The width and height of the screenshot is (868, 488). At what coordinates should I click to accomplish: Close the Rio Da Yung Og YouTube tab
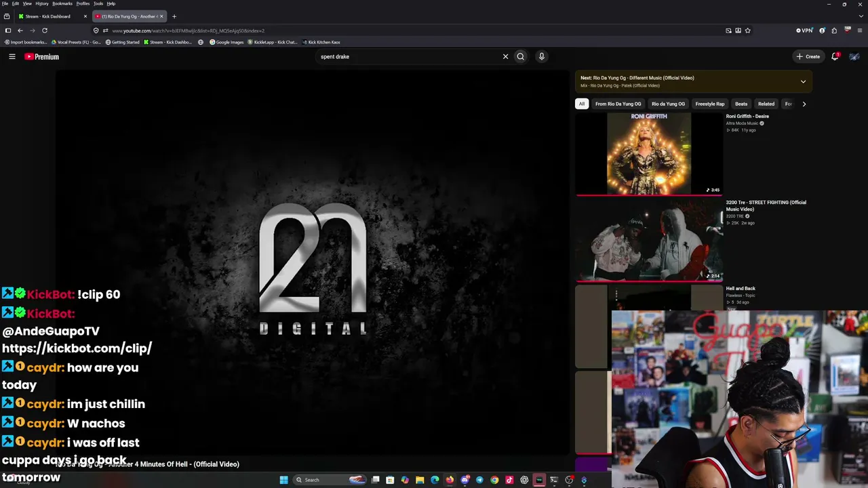[x=161, y=16]
